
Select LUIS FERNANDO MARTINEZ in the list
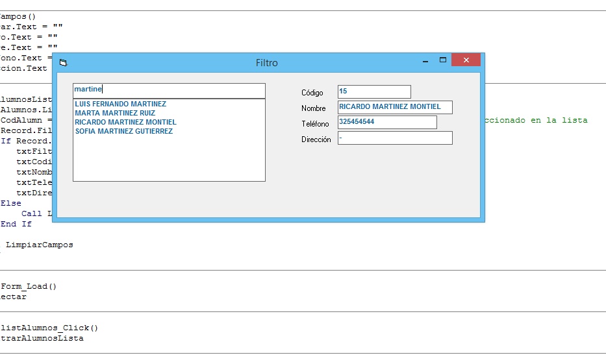[x=121, y=104]
